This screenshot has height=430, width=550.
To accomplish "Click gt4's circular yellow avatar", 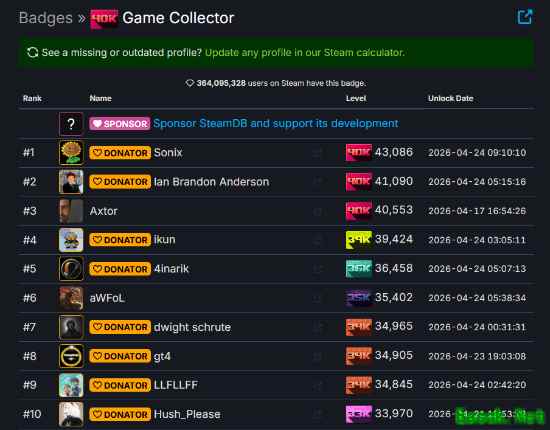I will point(71,356).
